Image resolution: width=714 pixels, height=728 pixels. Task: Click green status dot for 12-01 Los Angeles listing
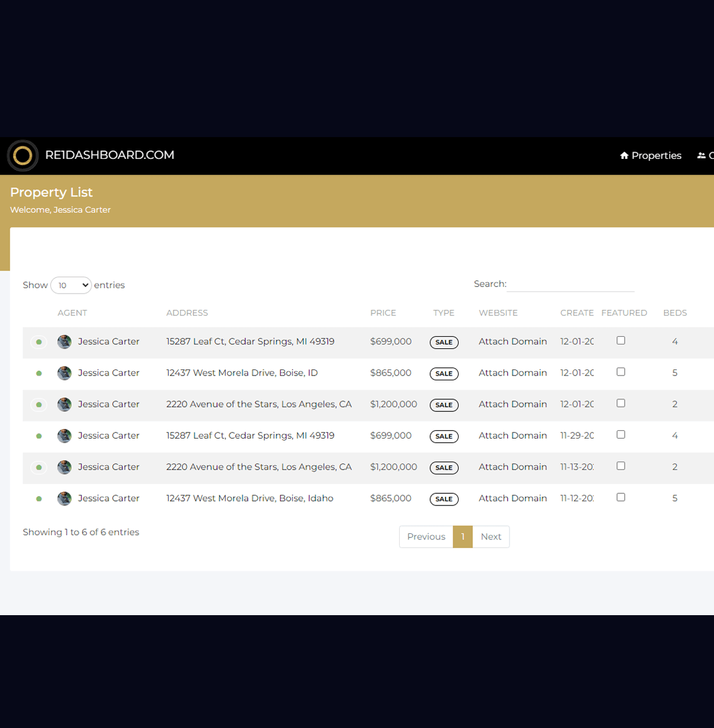point(39,405)
